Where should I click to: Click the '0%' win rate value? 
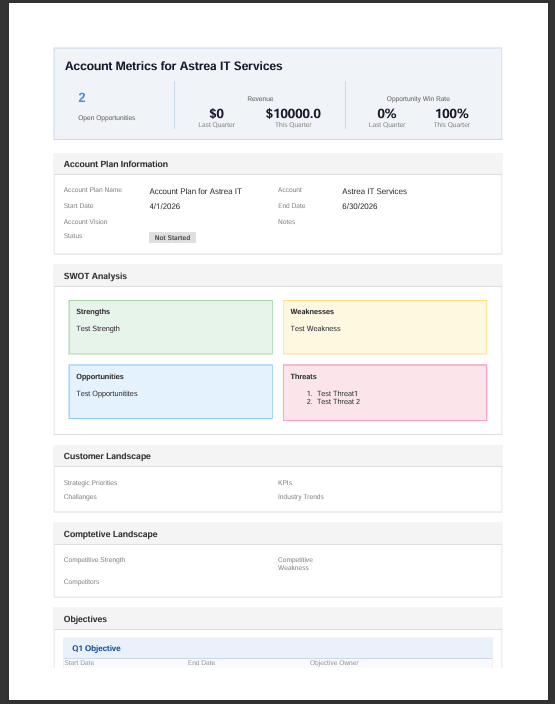(387, 114)
